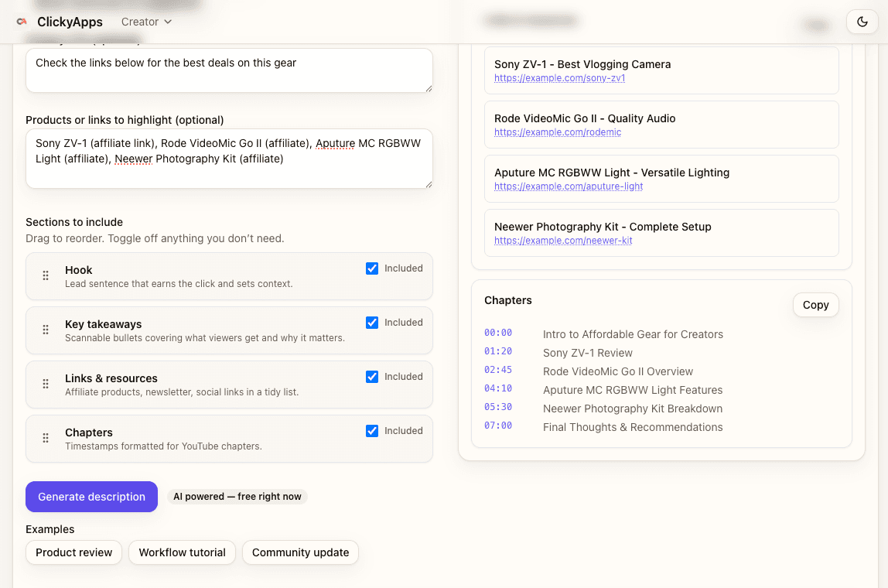Image resolution: width=888 pixels, height=588 pixels.
Task: Uncheck the Chapters Included checkbox
Action: 372,431
